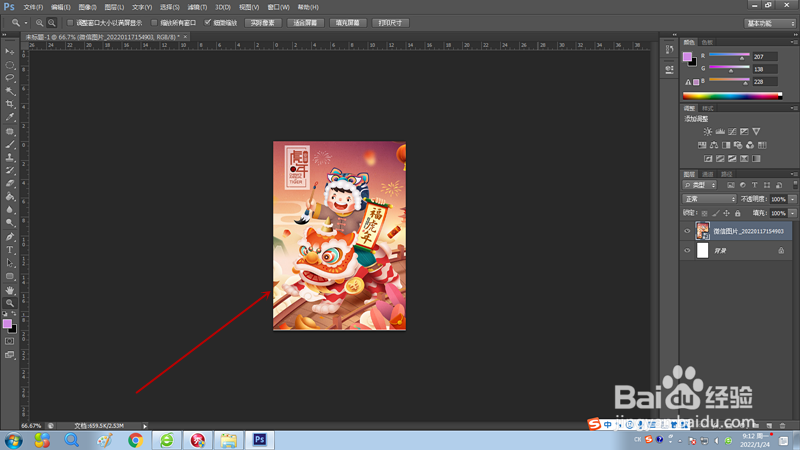Image resolution: width=800 pixels, height=450 pixels.
Task: Open the 视图(V) menu
Action: [249, 7]
